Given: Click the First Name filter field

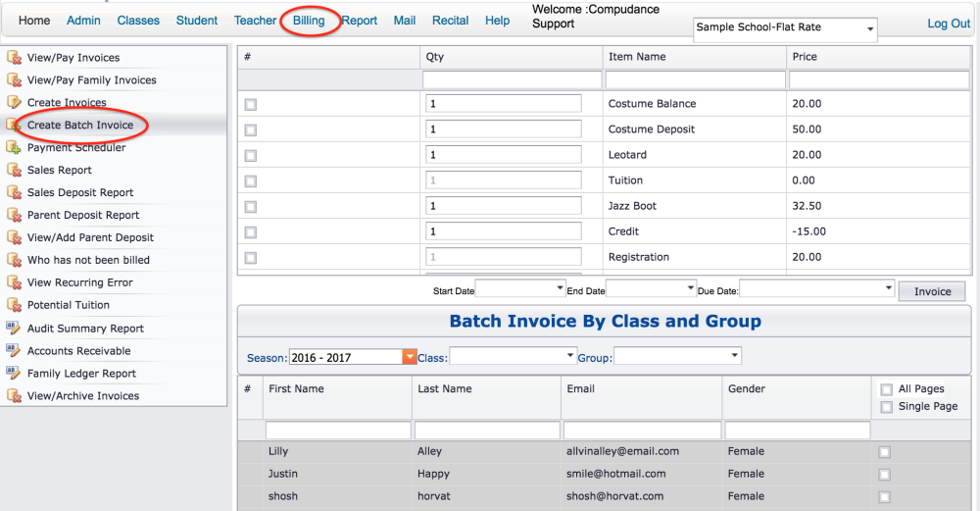Looking at the screenshot, I should [x=338, y=431].
